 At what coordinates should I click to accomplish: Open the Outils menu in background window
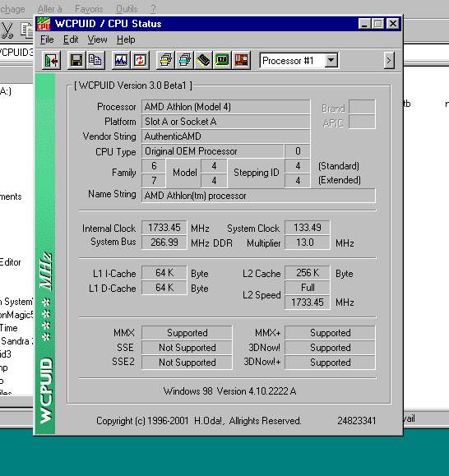tap(127, 9)
